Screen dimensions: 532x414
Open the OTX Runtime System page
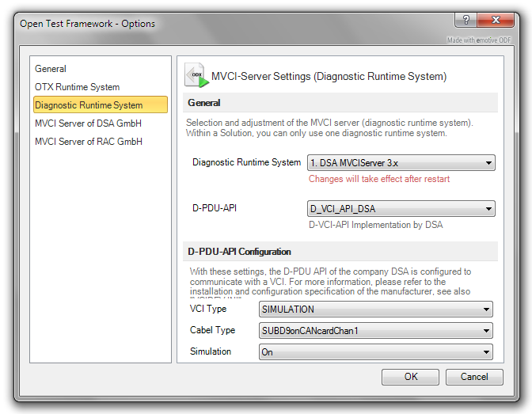point(77,87)
